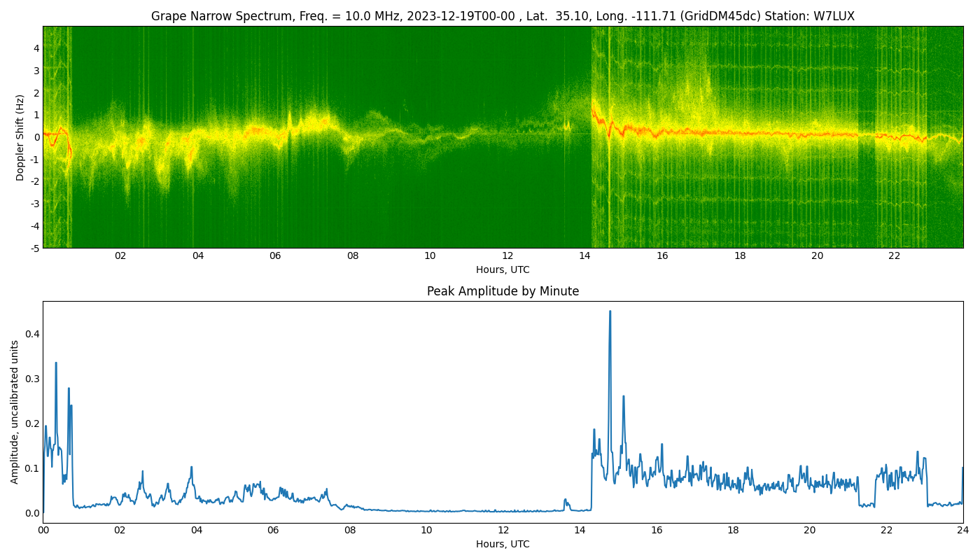Click the 0.4 tick on the amplitude axis
Viewport: 980px width, 560px height.
coord(32,334)
